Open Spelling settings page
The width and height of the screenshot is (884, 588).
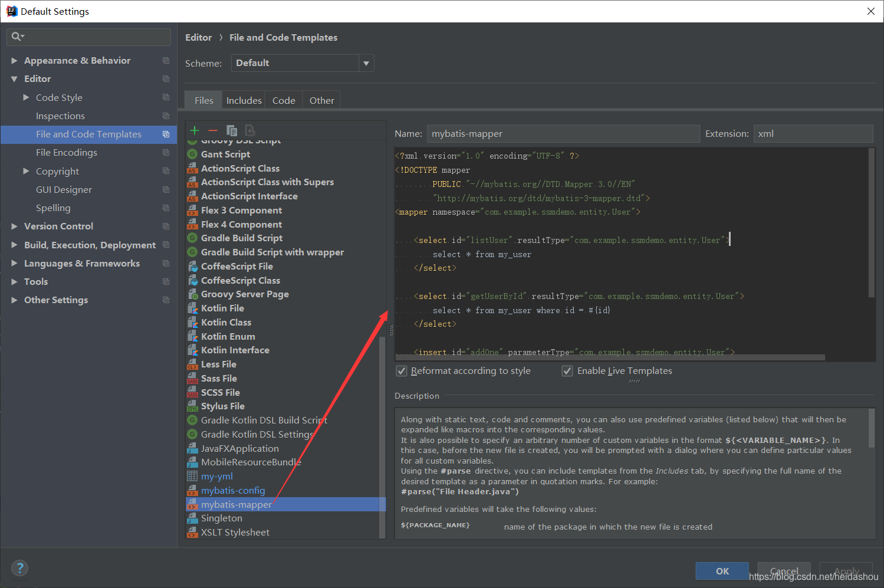tap(53, 208)
